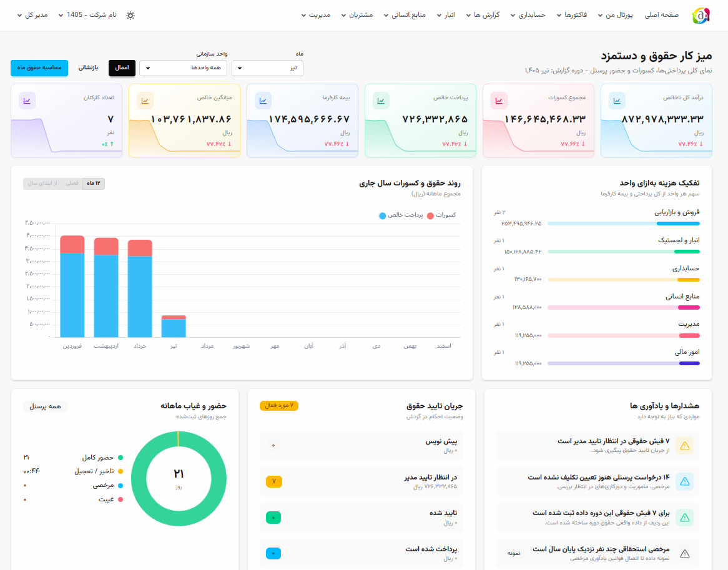Click the محاسبه حقوق ماه button
Image resolution: width=728 pixels, height=570 pixels.
click(39, 68)
